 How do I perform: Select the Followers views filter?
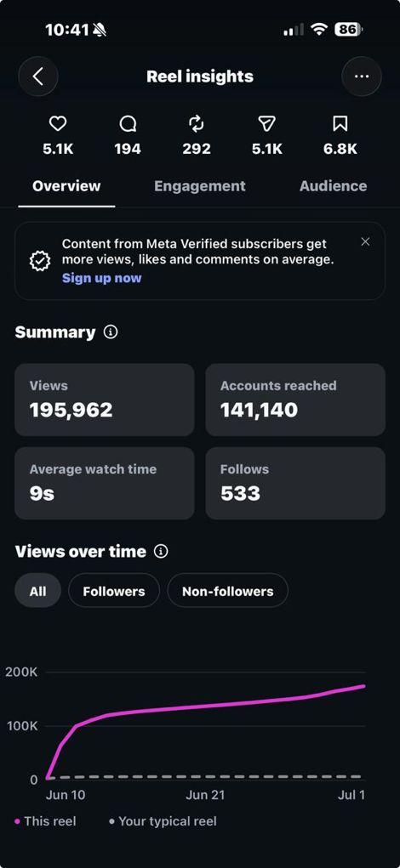113,591
